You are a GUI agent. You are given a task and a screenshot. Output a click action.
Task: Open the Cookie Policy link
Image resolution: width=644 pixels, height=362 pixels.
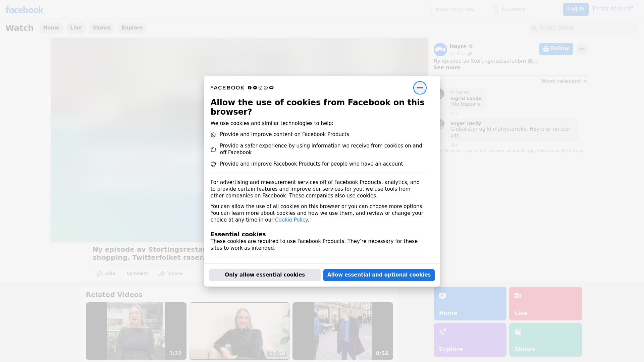291,220
